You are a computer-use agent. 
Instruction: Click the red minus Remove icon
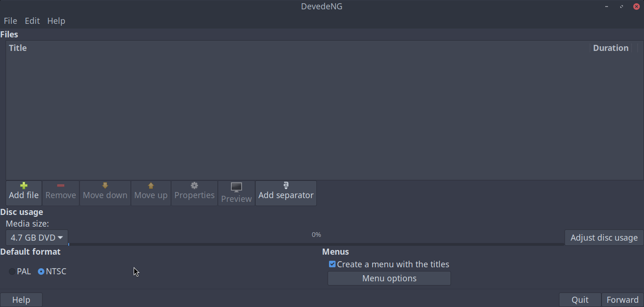coord(61,186)
